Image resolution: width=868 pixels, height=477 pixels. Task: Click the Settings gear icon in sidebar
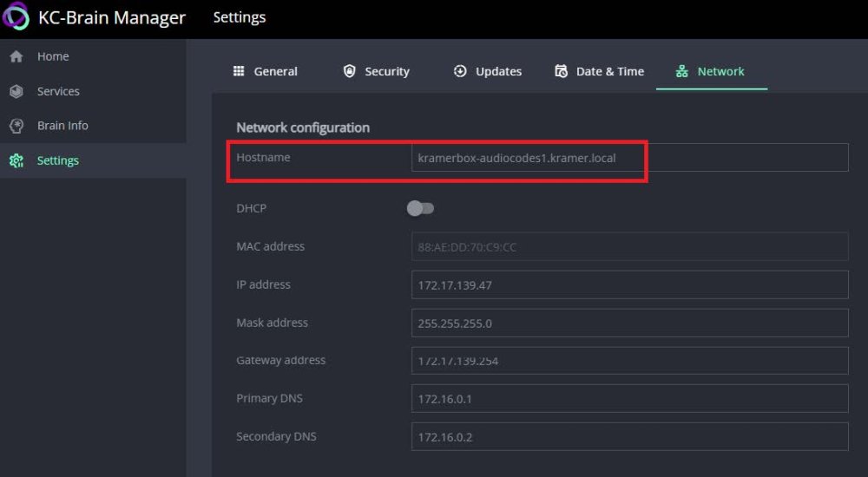[16, 160]
